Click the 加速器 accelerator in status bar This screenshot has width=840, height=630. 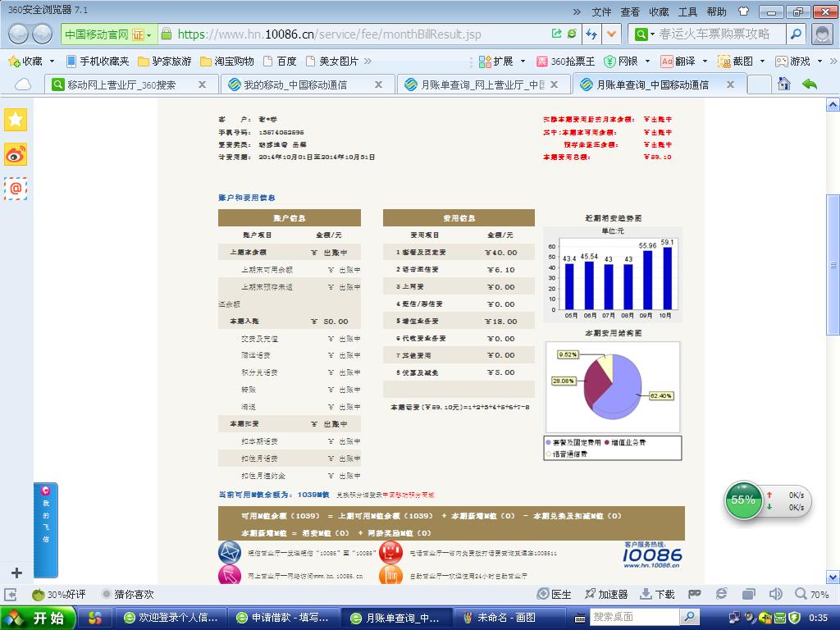tap(606, 594)
